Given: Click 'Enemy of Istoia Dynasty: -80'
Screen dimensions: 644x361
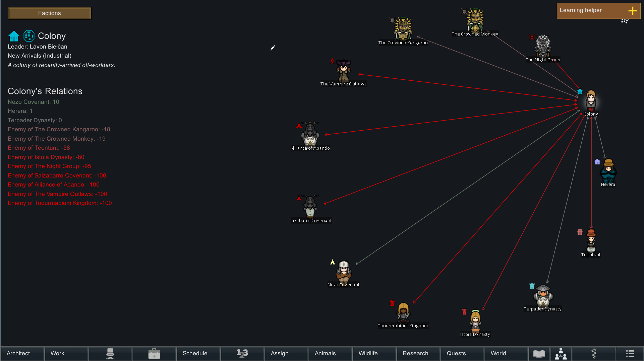Looking at the screenshot, I should point(46,157).
